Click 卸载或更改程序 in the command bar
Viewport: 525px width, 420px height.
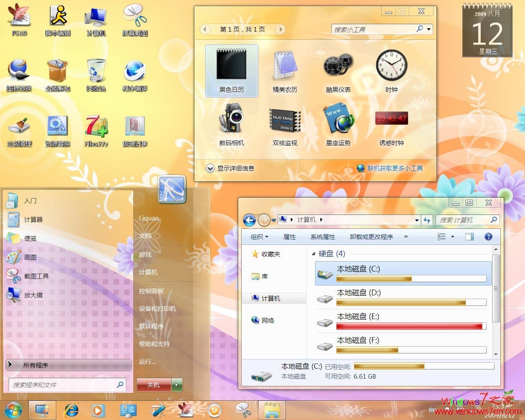(x=370, y=237)
